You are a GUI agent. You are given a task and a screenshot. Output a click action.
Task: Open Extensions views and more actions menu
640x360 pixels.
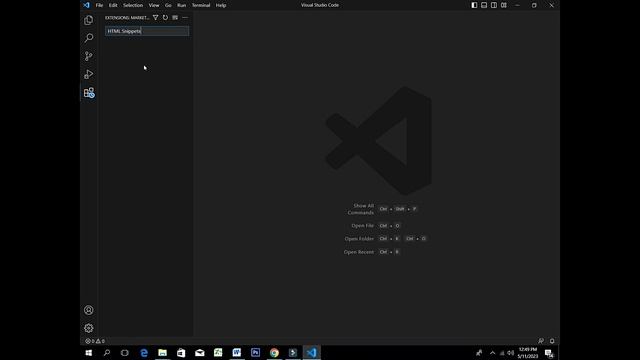click(x=185, y=18)
